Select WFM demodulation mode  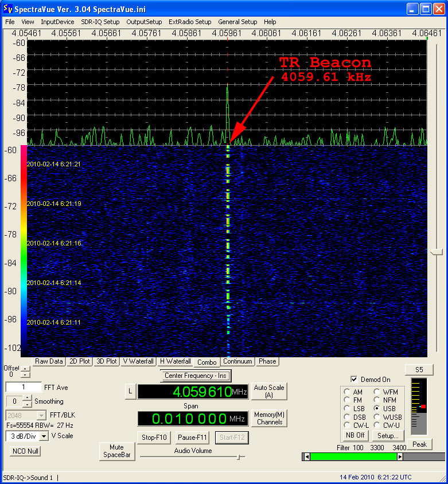point(377,392)
